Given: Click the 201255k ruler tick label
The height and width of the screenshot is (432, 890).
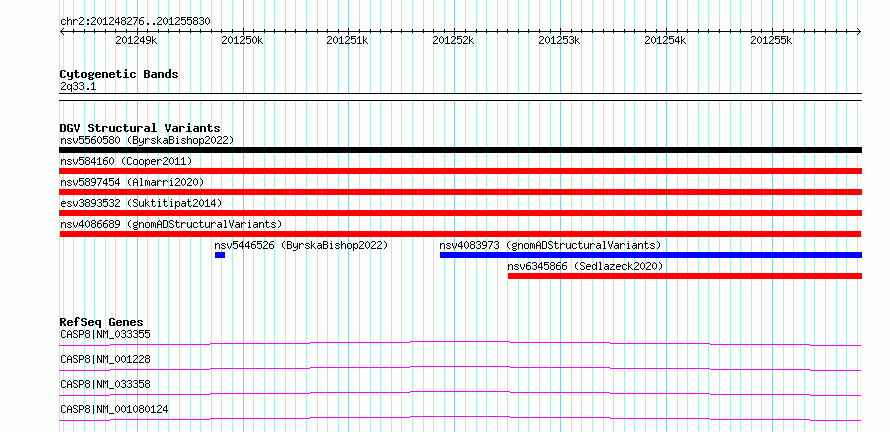Looking at the screenshot, I should (x=771, y=40).
